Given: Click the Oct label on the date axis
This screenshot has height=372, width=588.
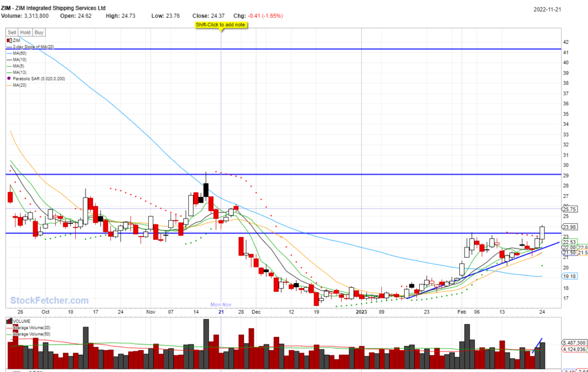Looking at the screenshot, I should tap(45, 312).
